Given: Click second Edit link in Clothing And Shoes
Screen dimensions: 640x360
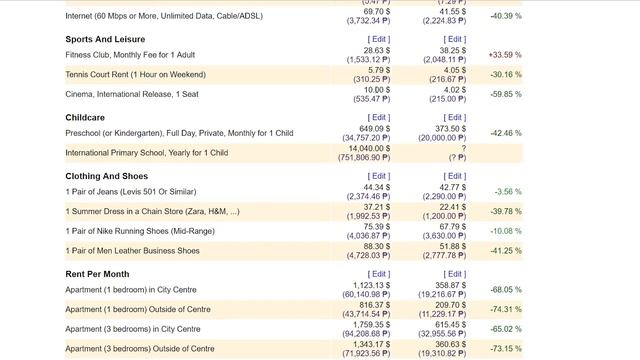Looking at the screenshot, I should pos(455,176).
